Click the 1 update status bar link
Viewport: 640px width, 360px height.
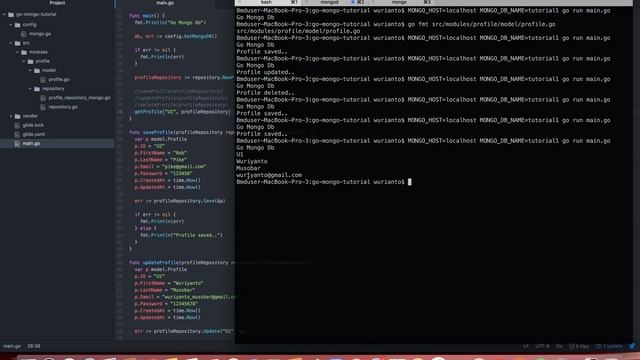pos(609,346)
